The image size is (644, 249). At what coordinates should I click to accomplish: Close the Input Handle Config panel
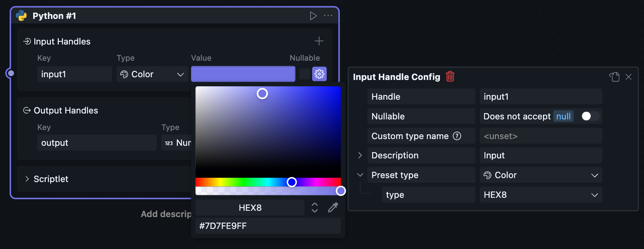coord(629,77)
